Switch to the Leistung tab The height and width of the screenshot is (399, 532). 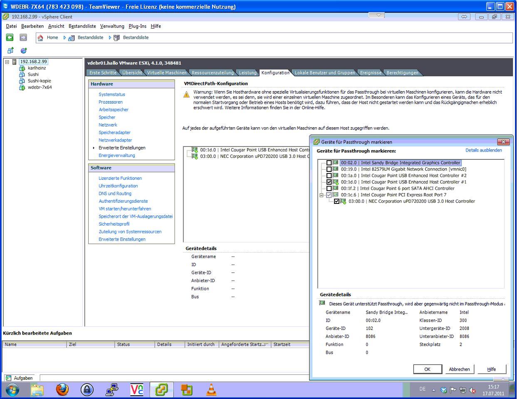click(x=247, y=73)
